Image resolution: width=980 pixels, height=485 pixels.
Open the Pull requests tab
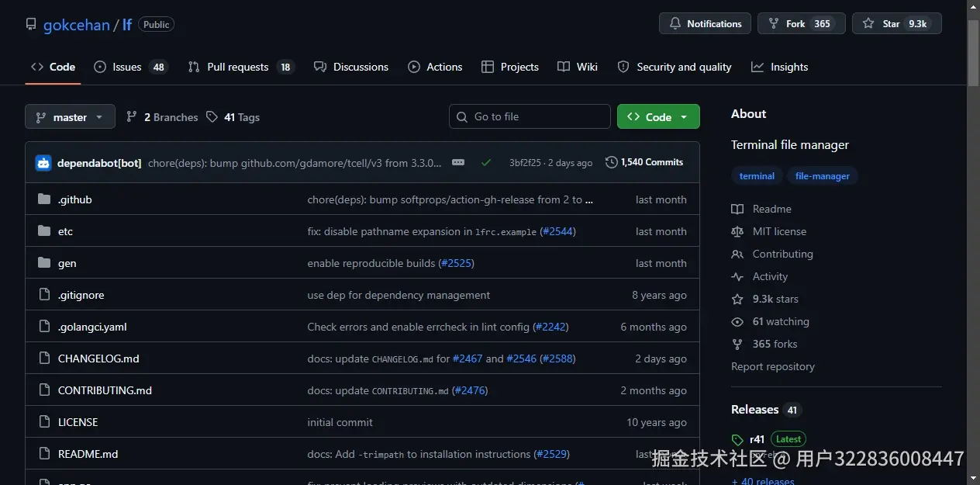[x=241, y=67]
